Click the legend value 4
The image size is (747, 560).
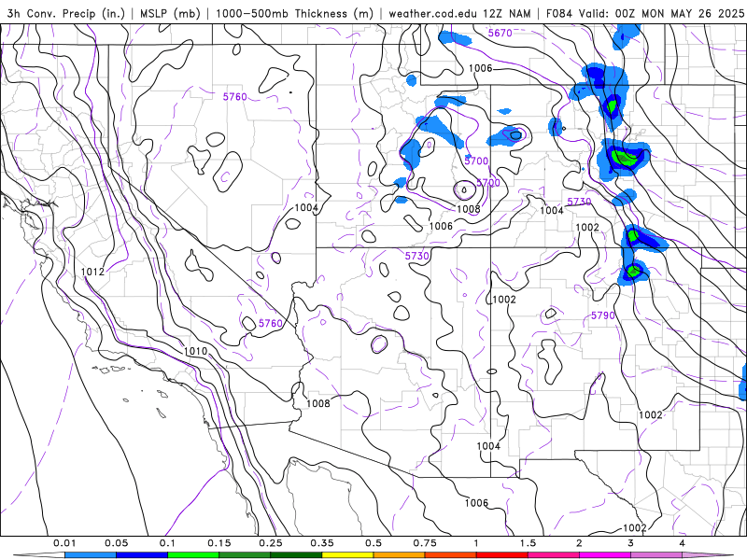(683, 543)
